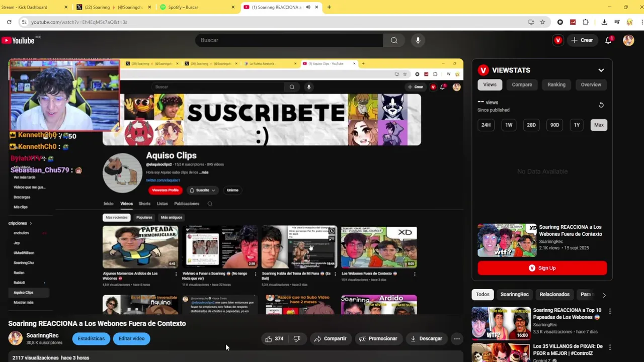Click the Editar vídeo button

tap(131, 339)
